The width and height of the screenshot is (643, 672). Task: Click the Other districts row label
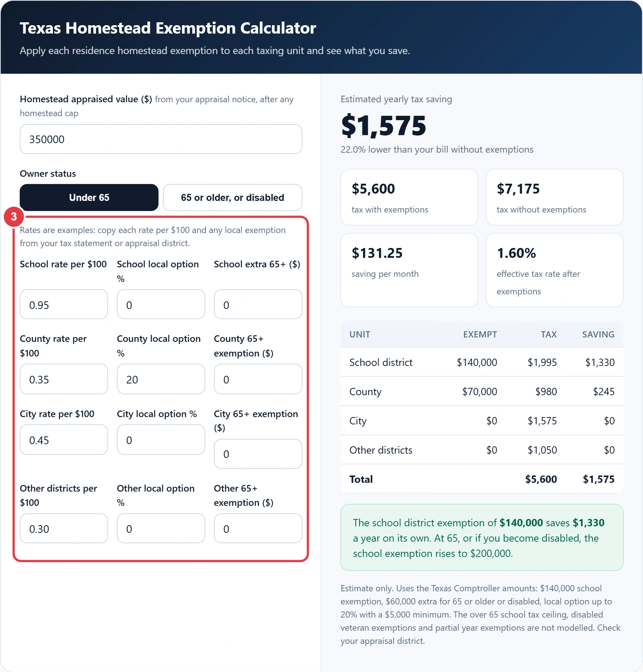point(381,450)
